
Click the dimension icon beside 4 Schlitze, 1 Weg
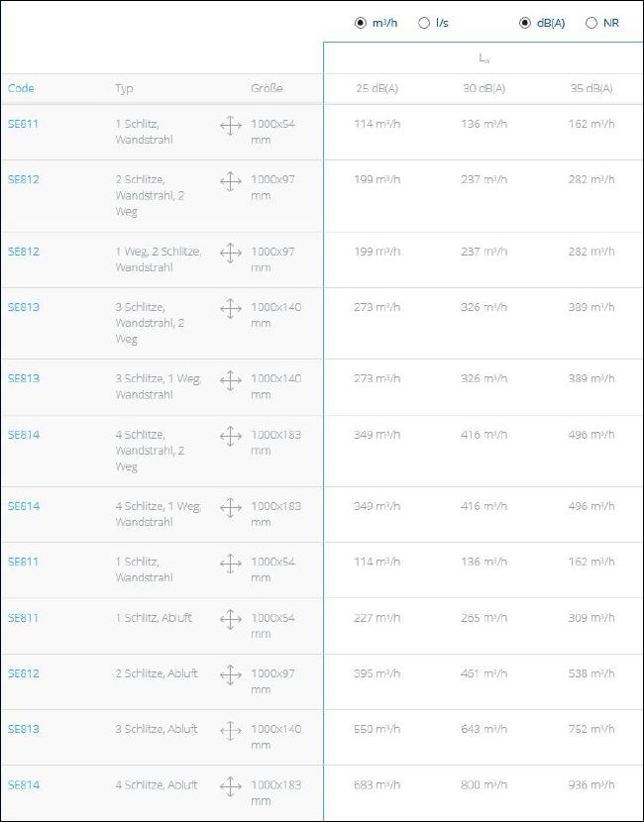[231, 508]
